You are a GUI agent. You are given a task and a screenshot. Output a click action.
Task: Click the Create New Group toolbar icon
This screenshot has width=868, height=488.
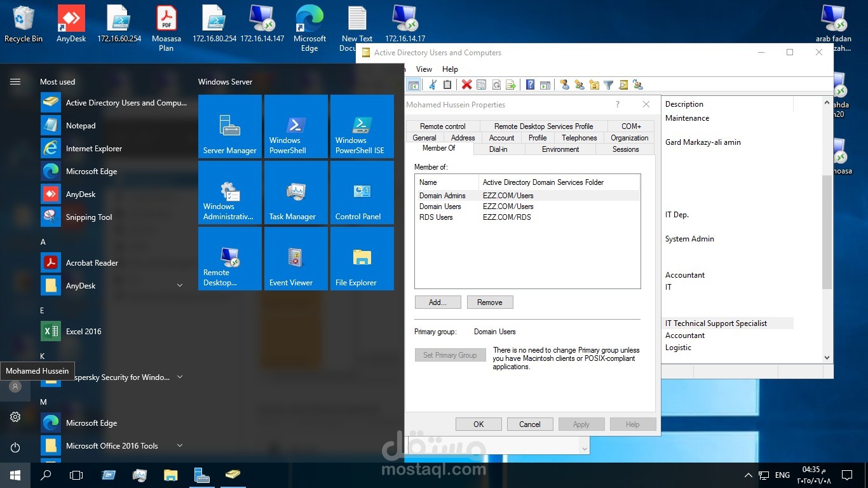tap(579, 85)
